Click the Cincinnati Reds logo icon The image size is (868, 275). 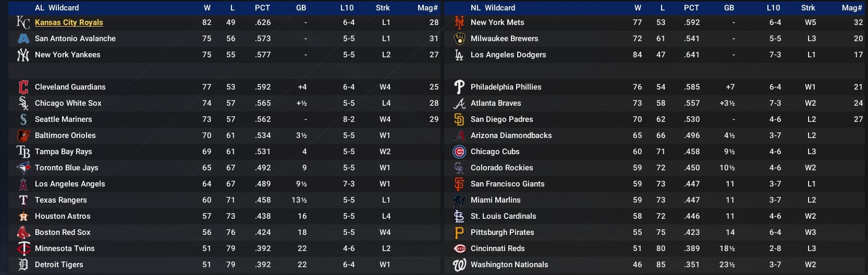[x=459, y=248]
